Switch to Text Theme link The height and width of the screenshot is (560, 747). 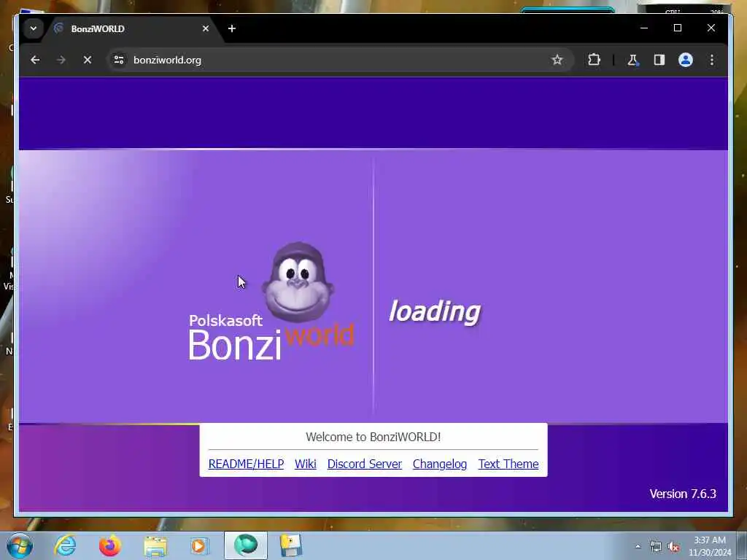click(x=508, y=464)
